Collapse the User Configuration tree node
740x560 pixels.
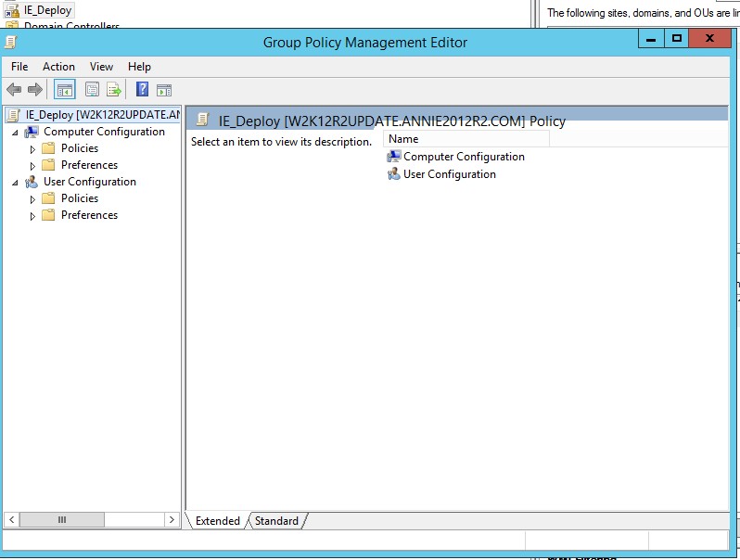[x=15, y=183]
